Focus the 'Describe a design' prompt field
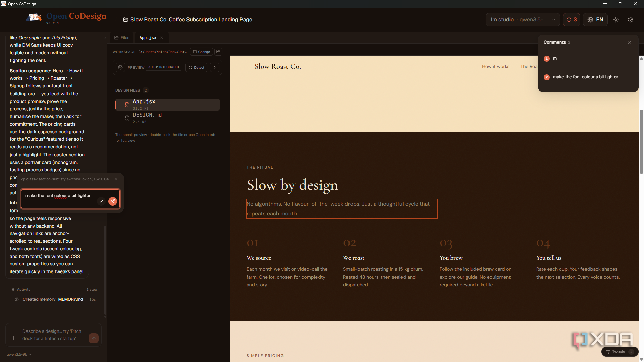Viewport: 644px width, 362px height. [x=53, y=335]
